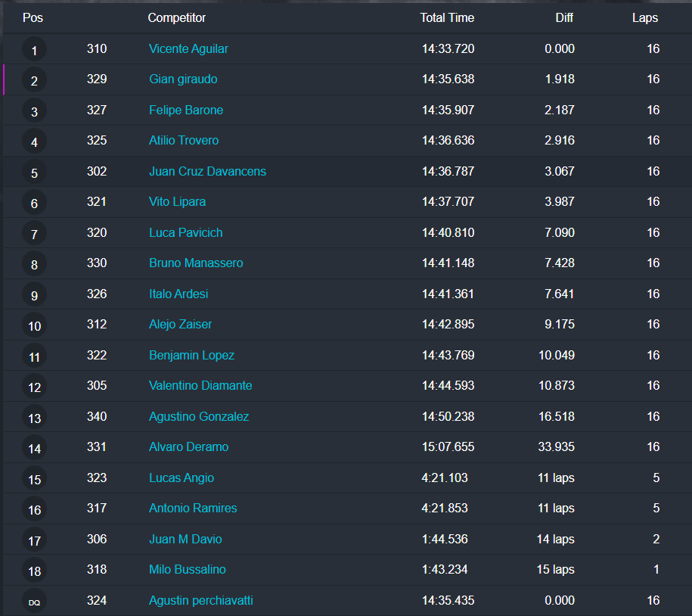Open Vicente Aguilar's competitor page
Screen dimensions: 692x616
188,48
